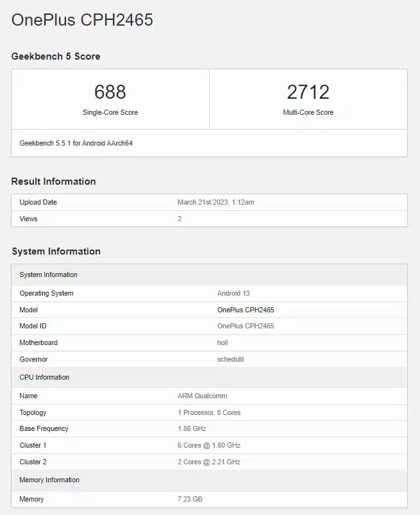Click the Multi-Core Score label
420x515 pixels.
[x=308, y=112]
